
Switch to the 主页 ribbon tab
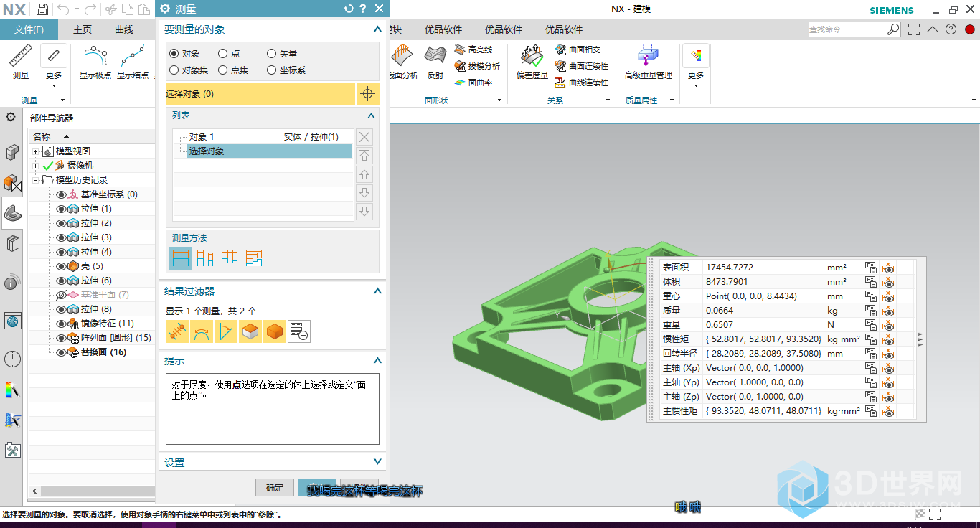[83, 29]
